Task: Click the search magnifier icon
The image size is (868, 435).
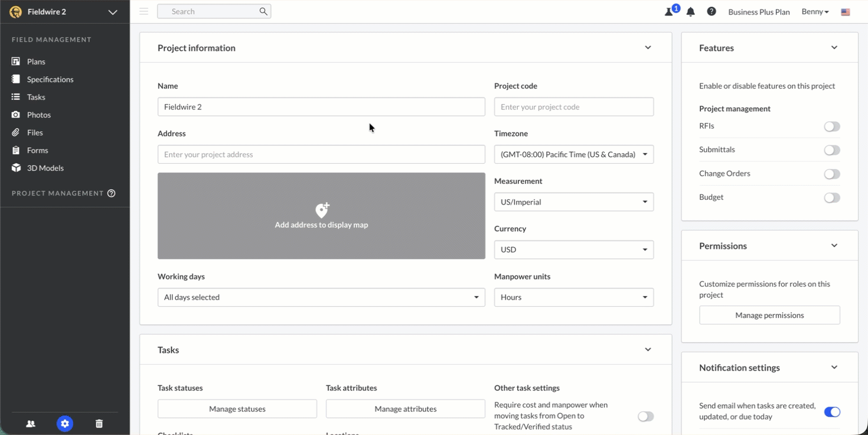Action: 263,11
